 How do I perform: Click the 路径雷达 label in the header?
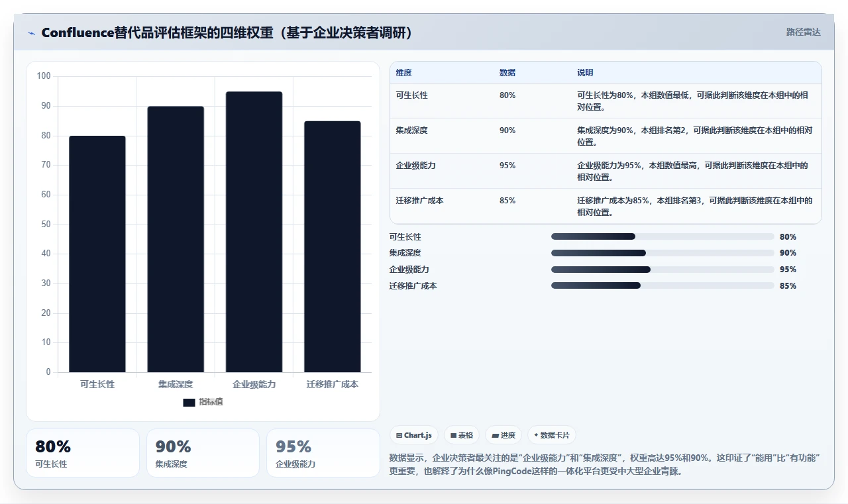pyautogui.click(x=803, y=32)
